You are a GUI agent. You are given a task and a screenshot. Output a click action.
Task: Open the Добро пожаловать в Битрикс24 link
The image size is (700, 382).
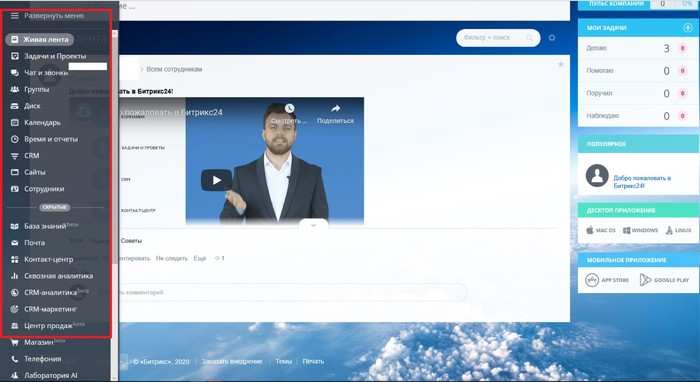click(x=642, y=182)
